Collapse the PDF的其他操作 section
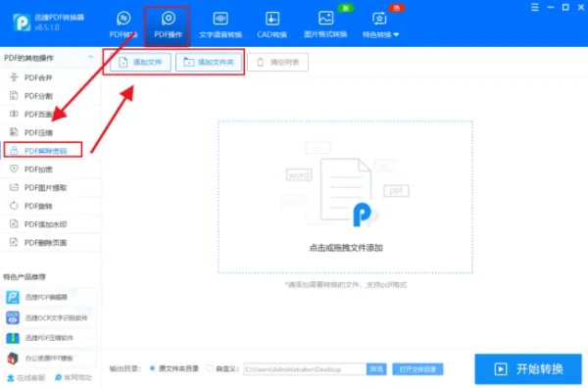Viewport: 588px width, 388px height. tap(91, 58)
